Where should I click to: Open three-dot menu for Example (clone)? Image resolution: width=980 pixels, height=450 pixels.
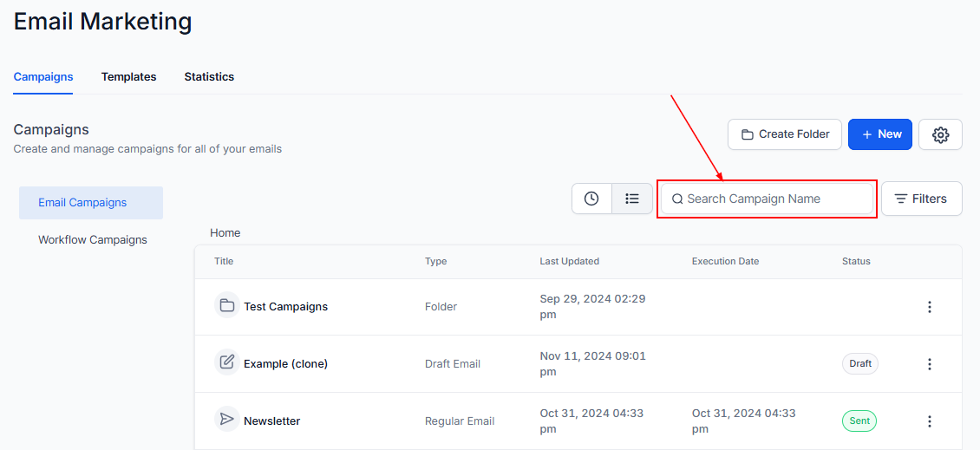pyautogui.click(x=929, y=364)
